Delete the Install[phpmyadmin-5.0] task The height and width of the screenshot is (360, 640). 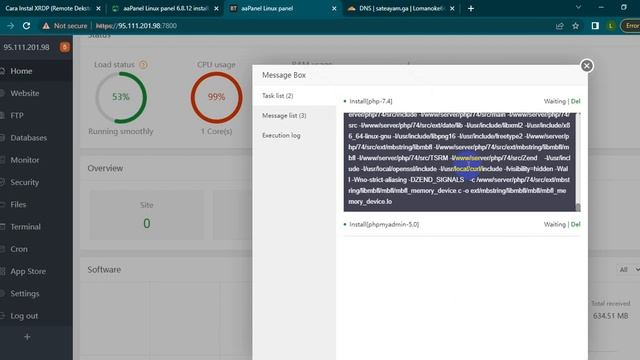576,224
